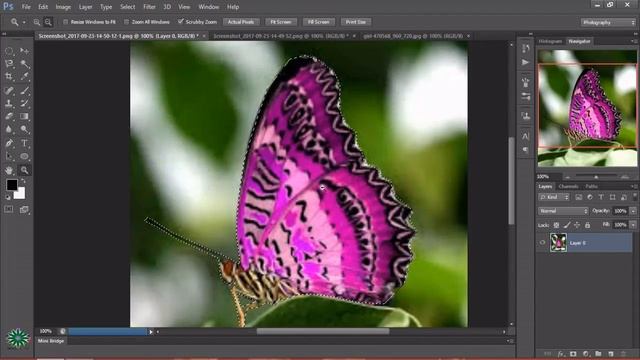Open the Photography workspace dropdown
The width and height of the screenshot is (640, 360).
coord(608,22)
